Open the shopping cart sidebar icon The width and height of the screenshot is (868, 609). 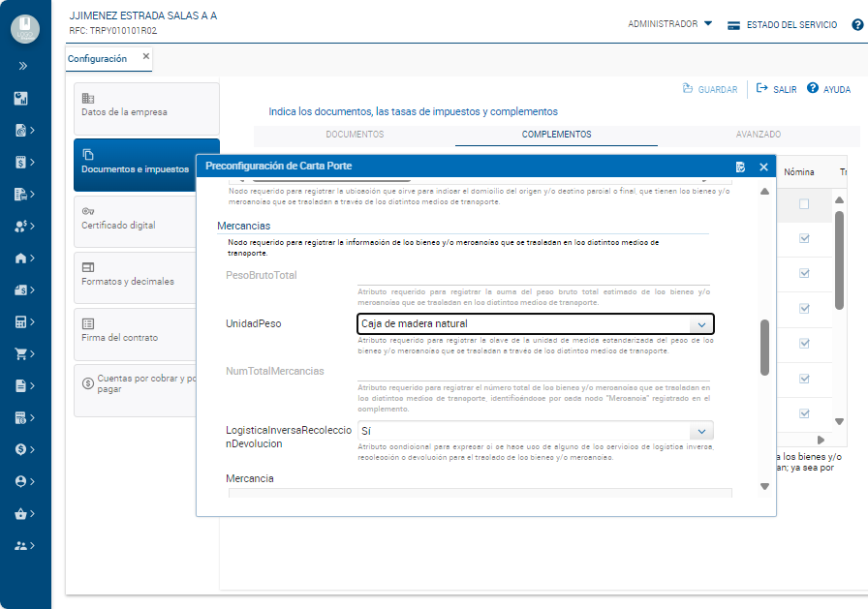(x=20, y=353)
